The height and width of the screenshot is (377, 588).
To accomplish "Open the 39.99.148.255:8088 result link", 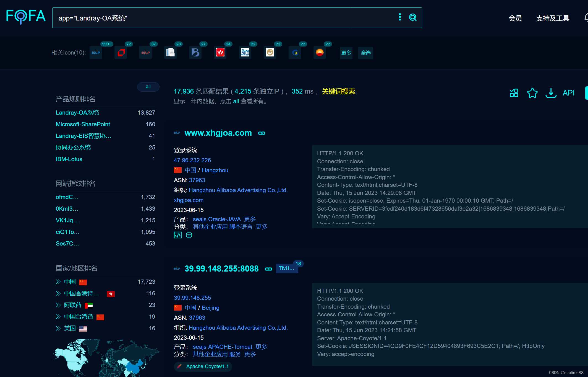I will (221, 269).
